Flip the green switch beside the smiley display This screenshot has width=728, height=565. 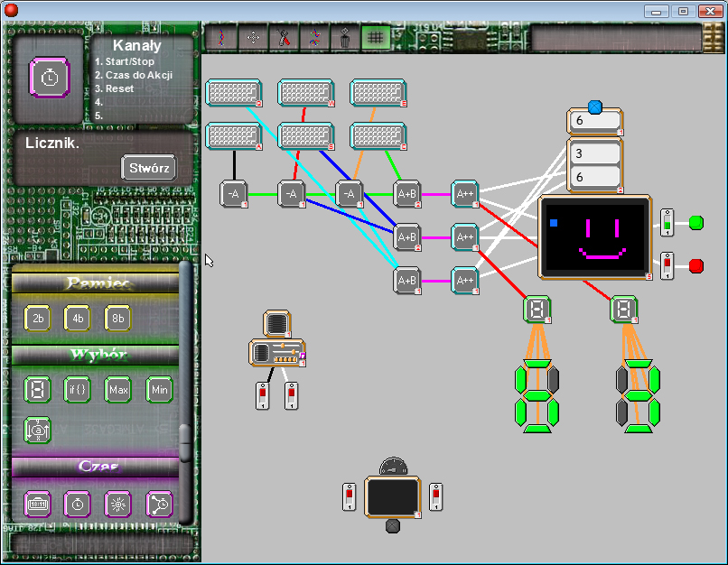(x=667, y=222)
